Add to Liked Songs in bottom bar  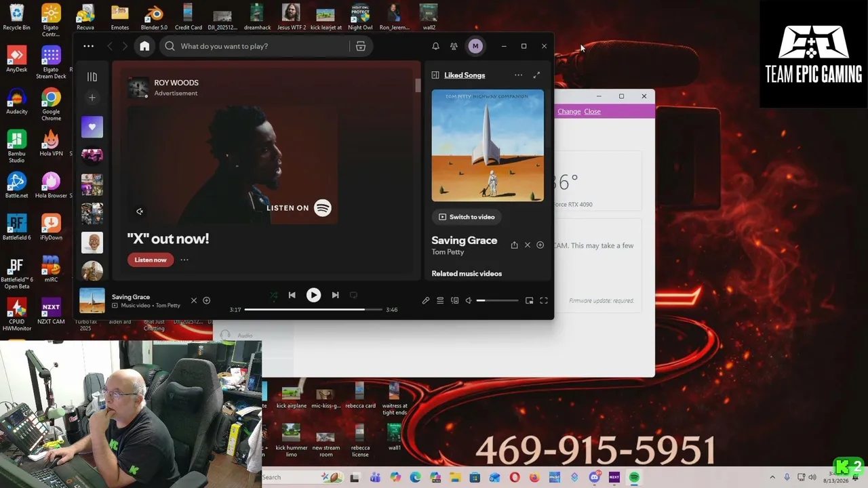coord(207,300)
